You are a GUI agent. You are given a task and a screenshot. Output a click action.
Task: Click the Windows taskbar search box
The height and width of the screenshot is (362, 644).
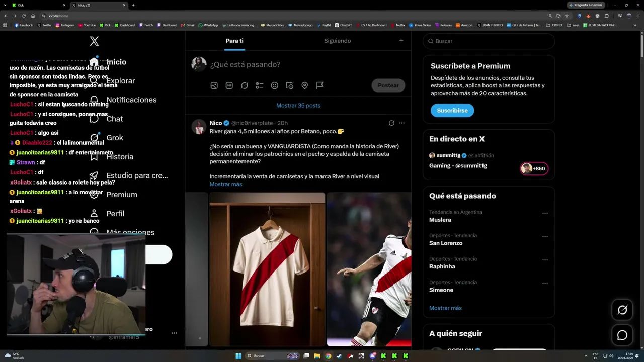pyautogui.click(x=272, y=356)
